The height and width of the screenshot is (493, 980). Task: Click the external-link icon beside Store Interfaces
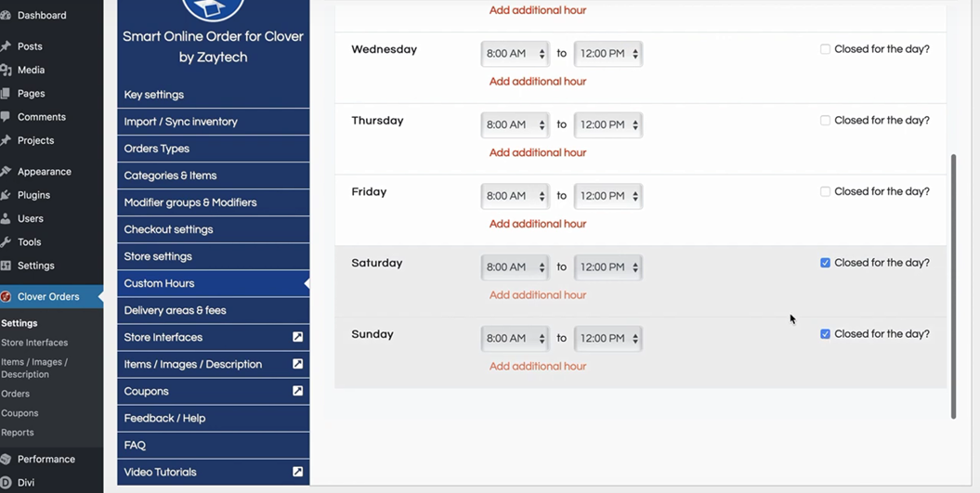tap(297, 337)
